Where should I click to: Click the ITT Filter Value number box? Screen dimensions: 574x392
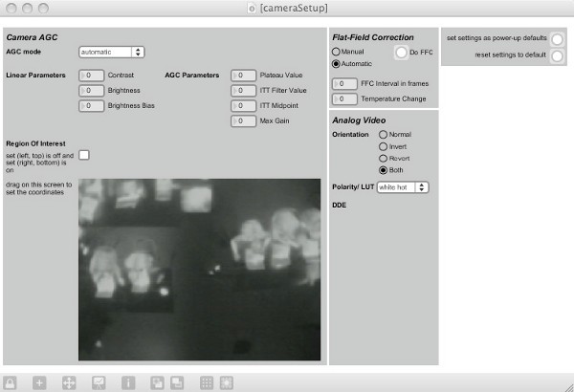tap(243, 91)
